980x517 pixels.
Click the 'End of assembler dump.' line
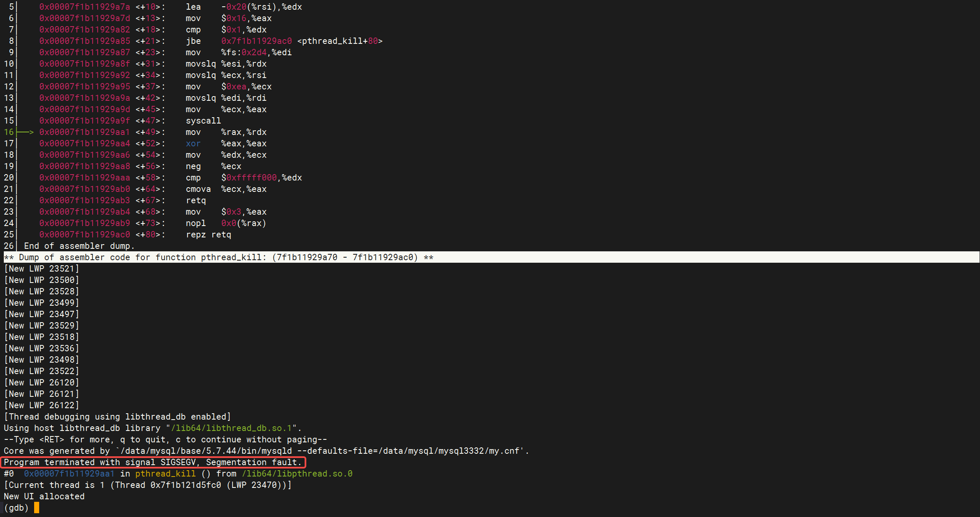(79, 246)
